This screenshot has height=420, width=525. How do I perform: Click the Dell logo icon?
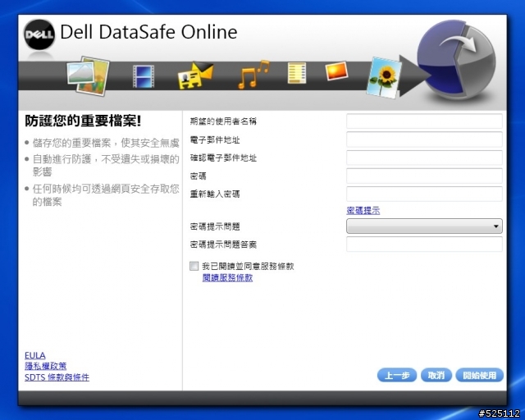pyautogui.click(x=39, y=34)
